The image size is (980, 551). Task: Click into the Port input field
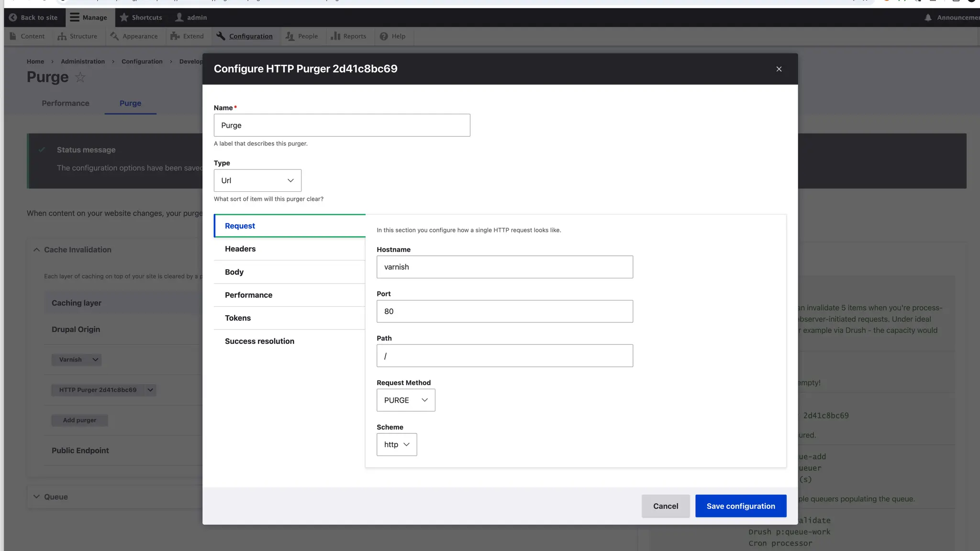(504, 312)
